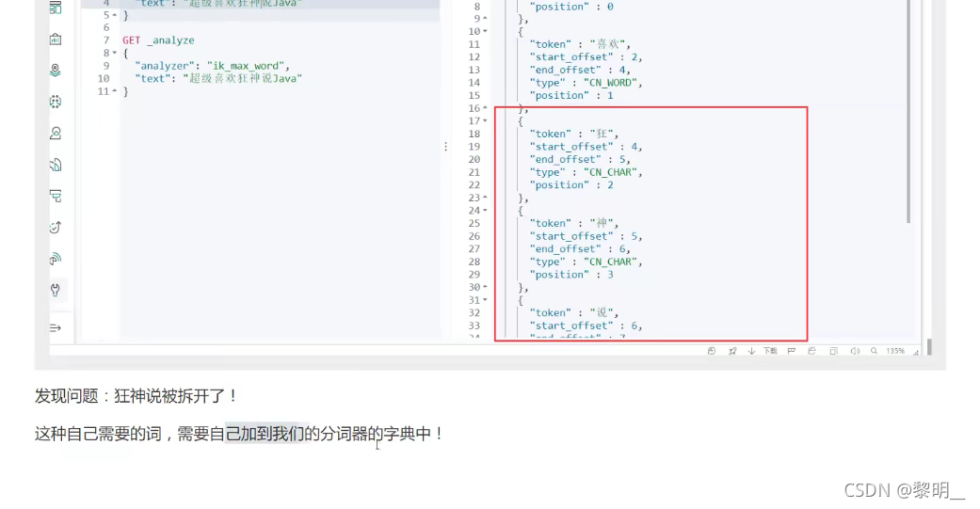This screenshot has width=980, height=509.
Task: Click the text 发现问题：狂神说被拆开了！
Action: tap(137, 396)
